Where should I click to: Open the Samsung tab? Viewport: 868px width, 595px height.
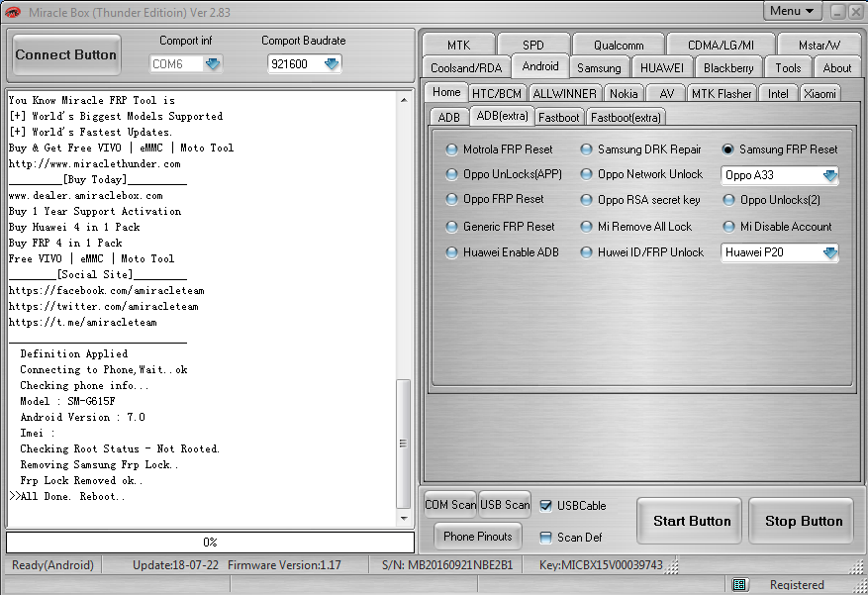coord(599,67)
